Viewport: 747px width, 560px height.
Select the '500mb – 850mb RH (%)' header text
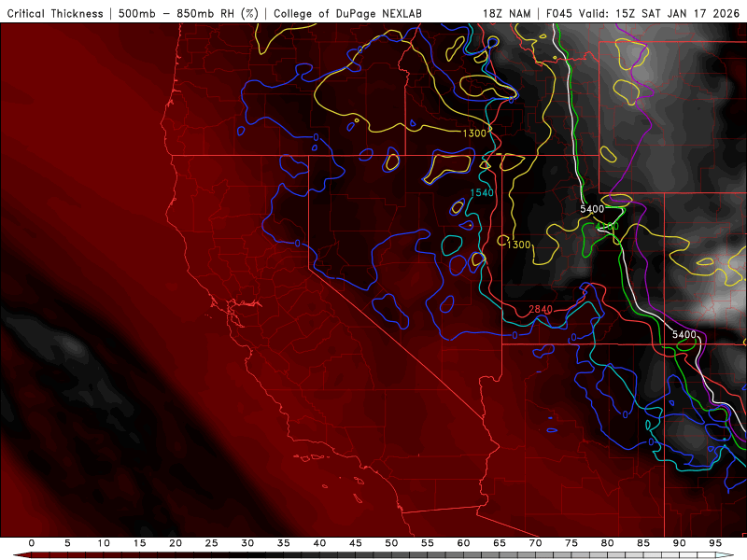coord(189,13)
